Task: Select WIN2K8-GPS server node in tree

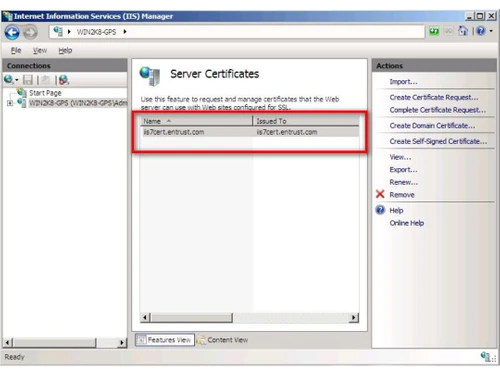Action: pos(78,103)
